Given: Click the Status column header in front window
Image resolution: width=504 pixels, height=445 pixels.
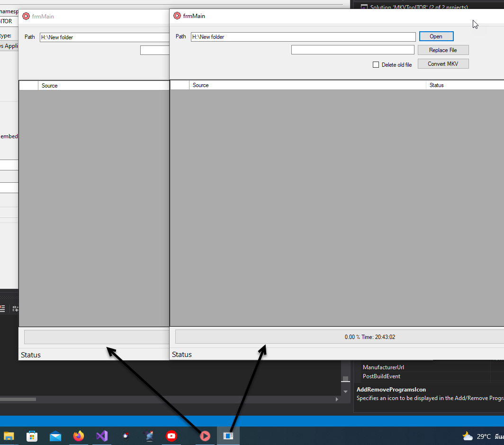Looking at the screenshot, I should (x=465, y=85).
